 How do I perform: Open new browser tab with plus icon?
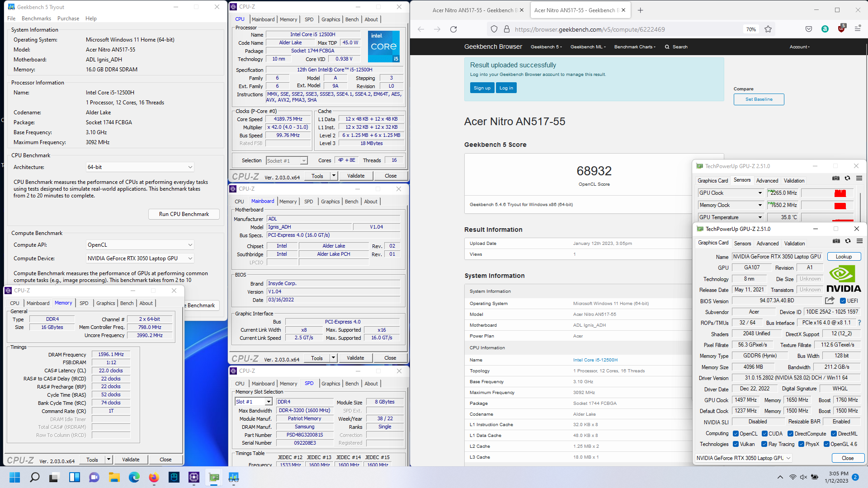[640, 10]
